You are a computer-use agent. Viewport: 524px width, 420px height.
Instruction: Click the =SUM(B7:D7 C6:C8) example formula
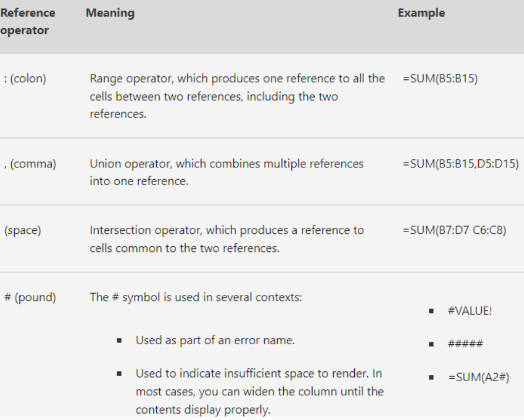[x=455, y=230]
